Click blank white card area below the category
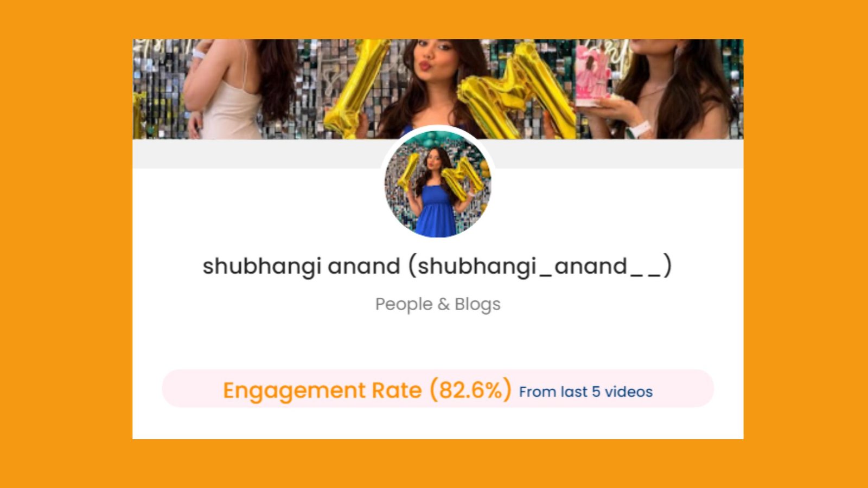This screenshot has width=868, height=488. [438, 343]
